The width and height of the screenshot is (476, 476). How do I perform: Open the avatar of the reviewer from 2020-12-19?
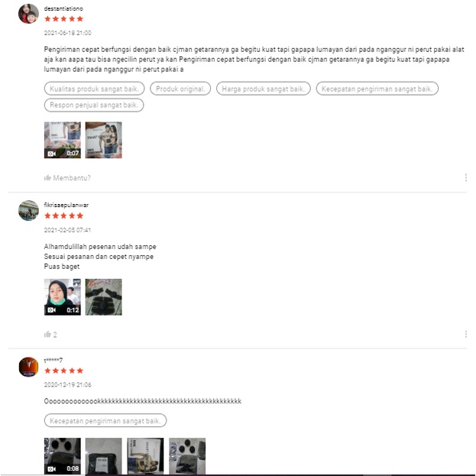point(28,367)
